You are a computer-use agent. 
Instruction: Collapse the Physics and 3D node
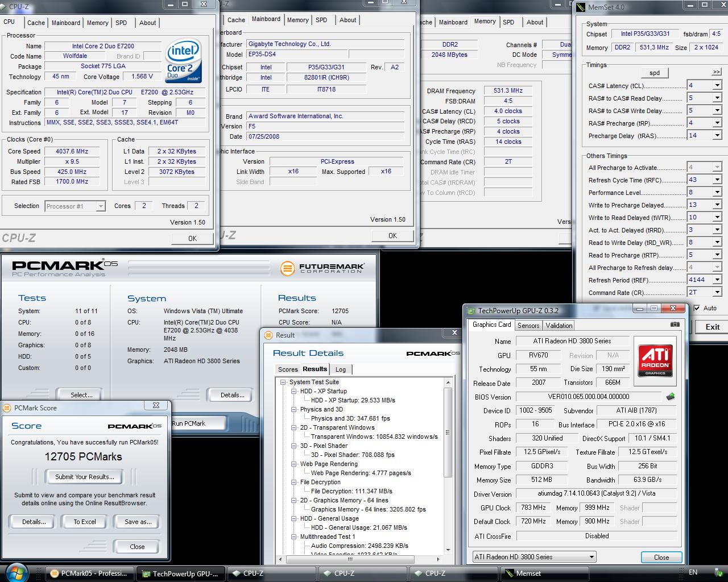click(x=294, y=409)
